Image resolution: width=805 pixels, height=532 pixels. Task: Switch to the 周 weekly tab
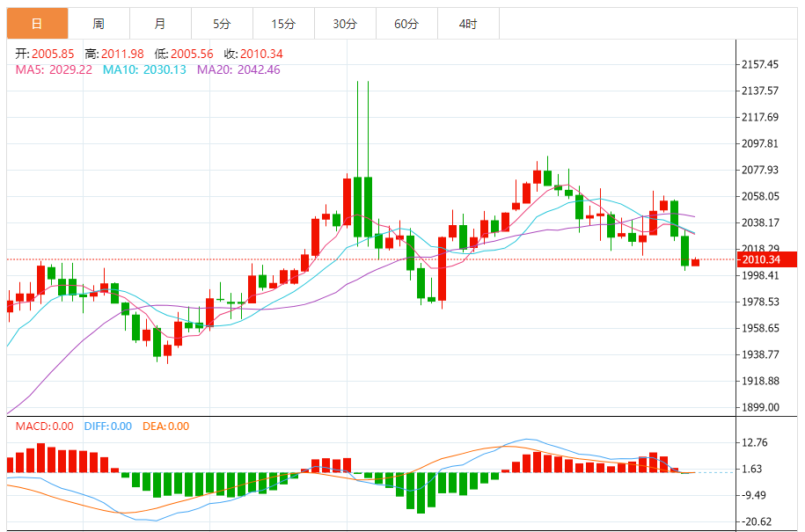coord(99,24)
